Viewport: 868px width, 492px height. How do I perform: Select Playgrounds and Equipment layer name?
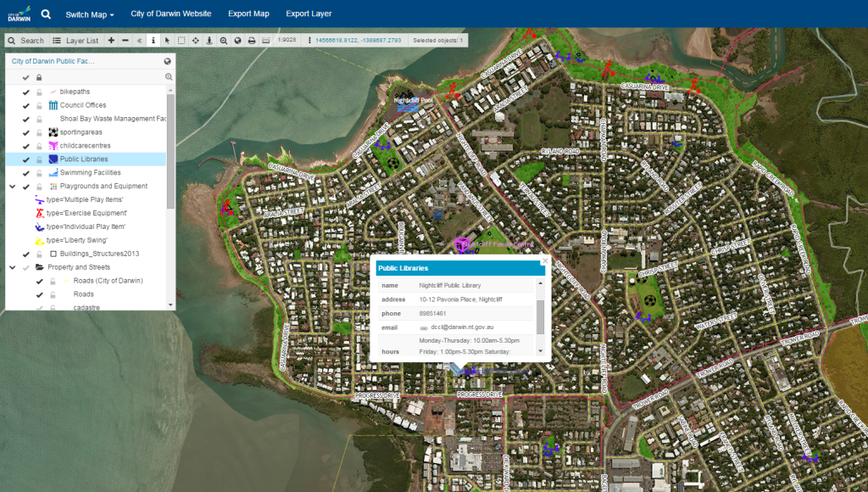103,186
